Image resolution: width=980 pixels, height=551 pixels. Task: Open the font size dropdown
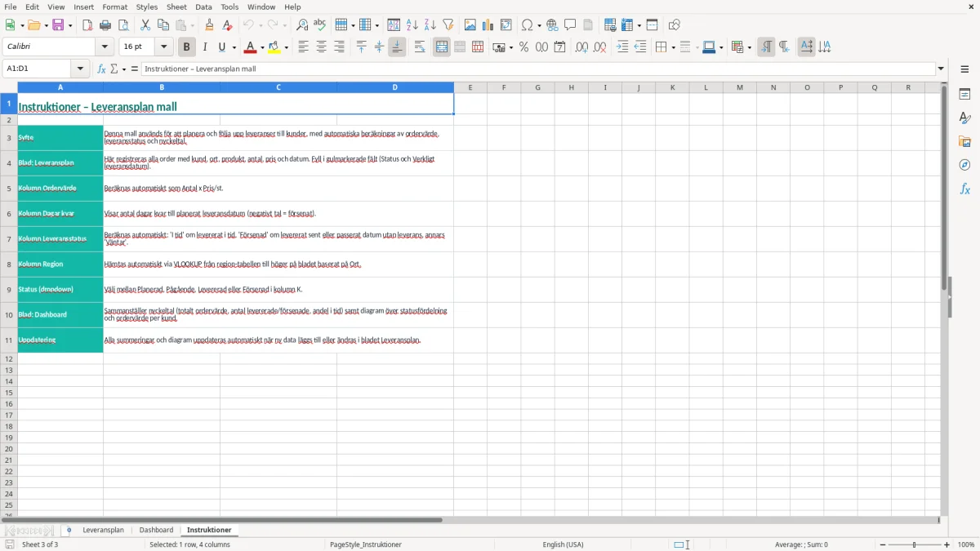[x=163, y=47]
